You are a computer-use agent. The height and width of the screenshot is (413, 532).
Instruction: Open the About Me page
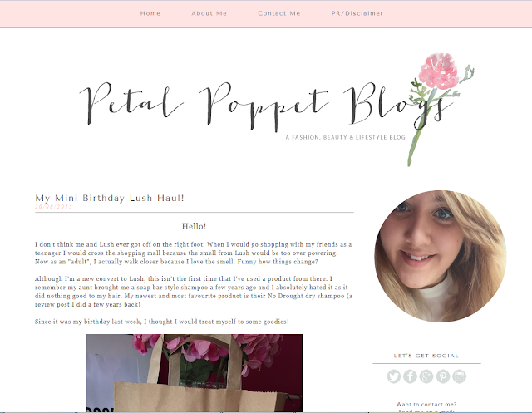pyautogui.click(x=209, y=13)
